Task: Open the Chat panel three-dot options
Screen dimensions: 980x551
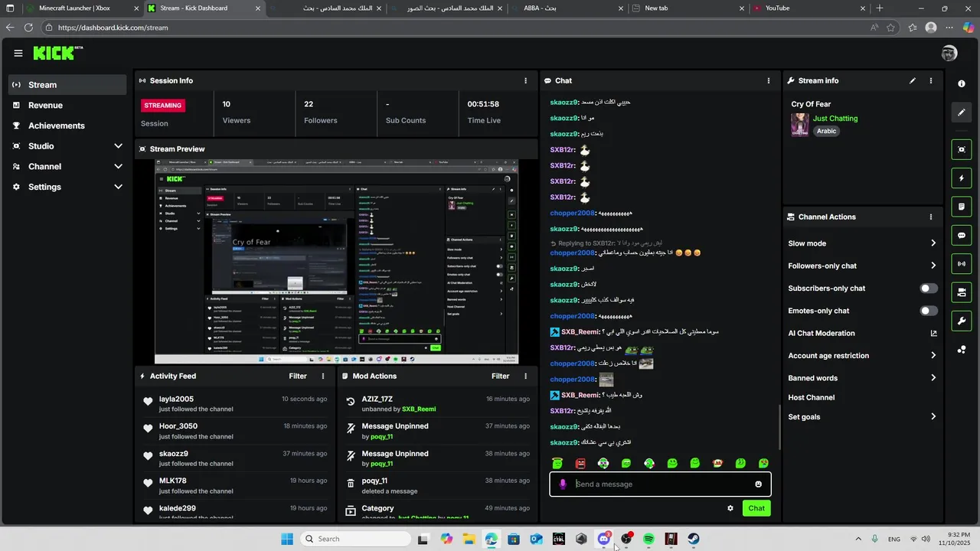Action: (x=769, y=80)
